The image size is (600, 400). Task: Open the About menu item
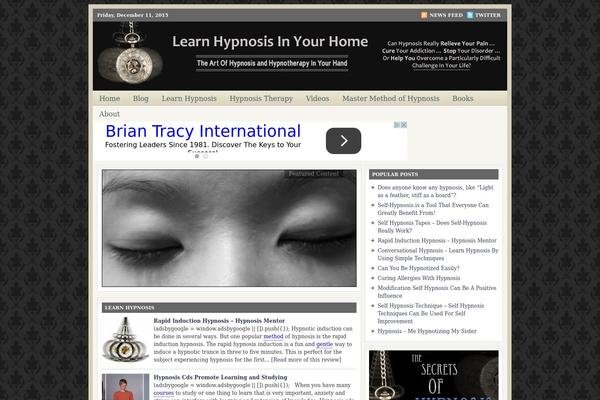[109, 114]
